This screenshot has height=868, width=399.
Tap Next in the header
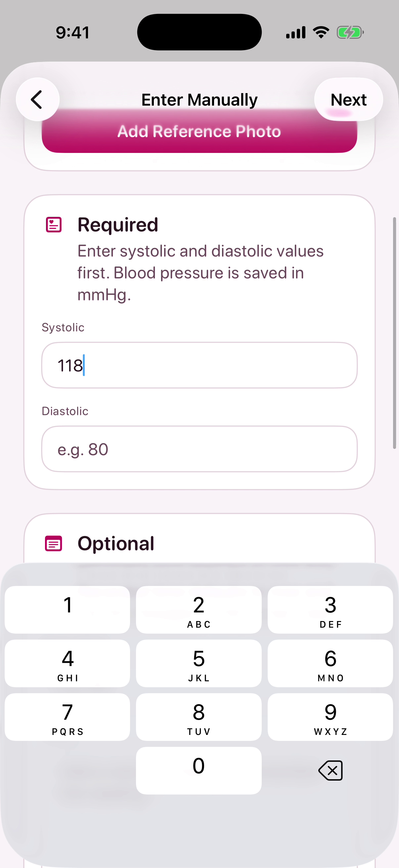[x=348, y=100]
